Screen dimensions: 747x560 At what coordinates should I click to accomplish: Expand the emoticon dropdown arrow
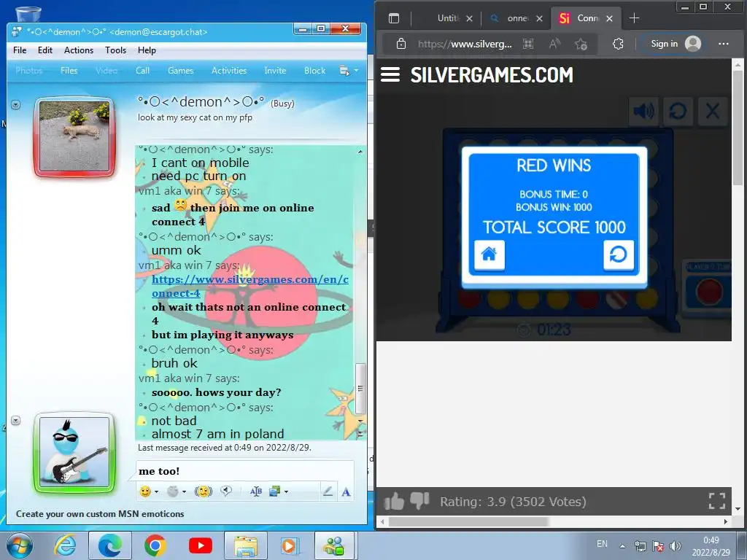click(x=156, y=492)
